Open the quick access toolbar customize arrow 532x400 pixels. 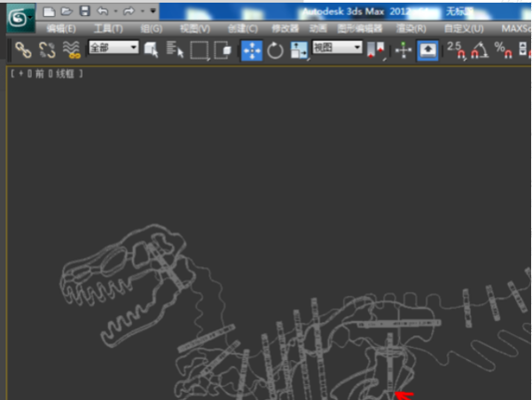click(x=153, y=11)
